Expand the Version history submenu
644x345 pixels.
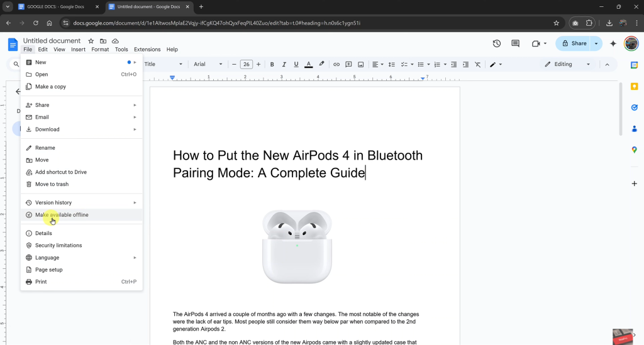(x=81, y=202)
